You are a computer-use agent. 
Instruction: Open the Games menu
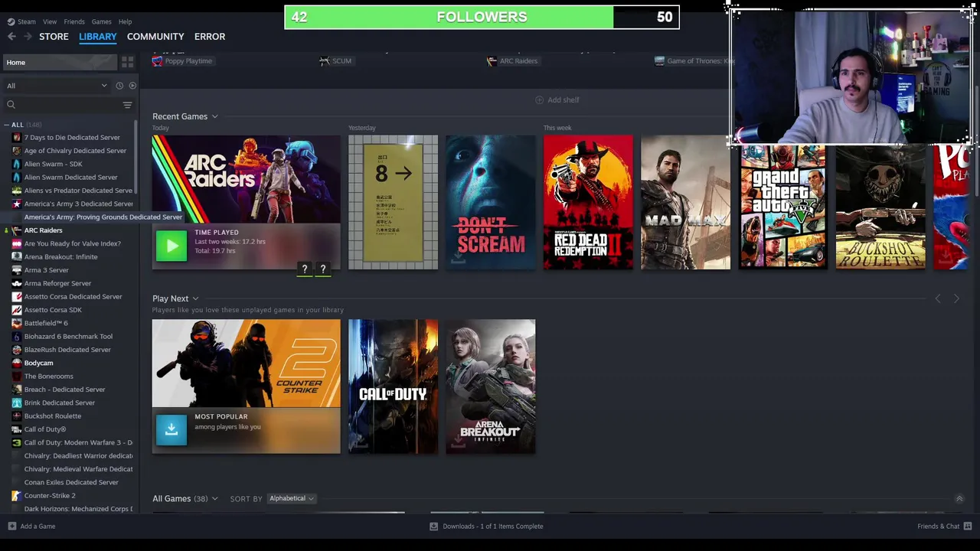tap(101, 21)
